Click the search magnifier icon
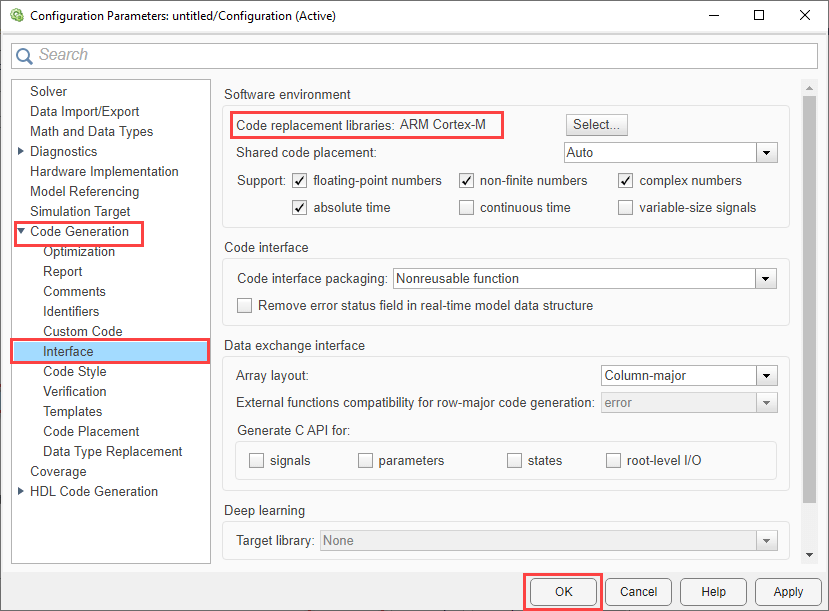 click(24, 56)
